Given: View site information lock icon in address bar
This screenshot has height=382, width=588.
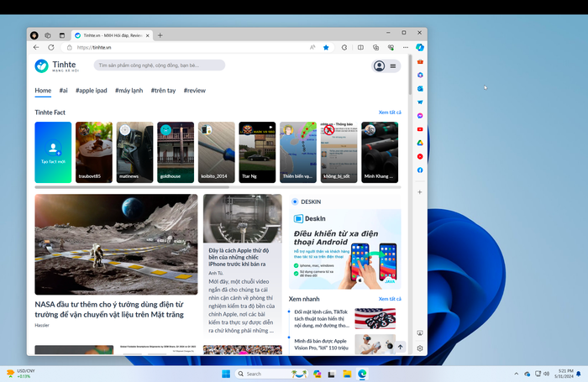Looking at the screenshot, I should pos(69,48).
